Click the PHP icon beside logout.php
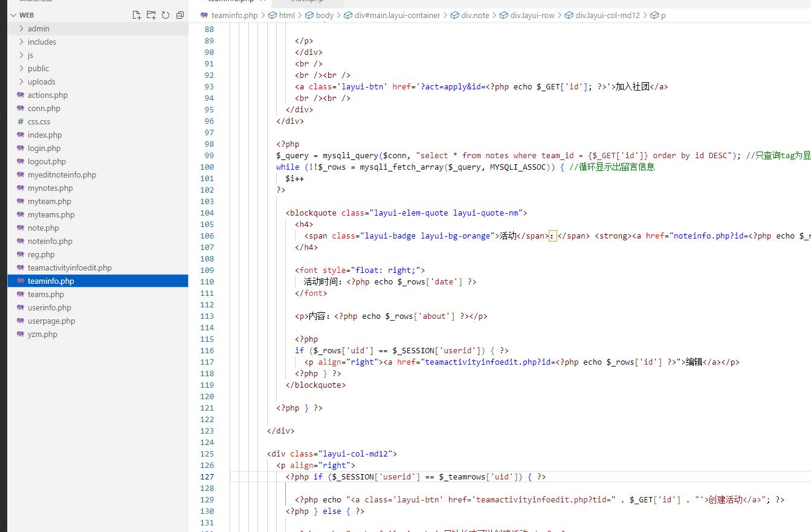The image size is (811, 532). click(21, 161)
